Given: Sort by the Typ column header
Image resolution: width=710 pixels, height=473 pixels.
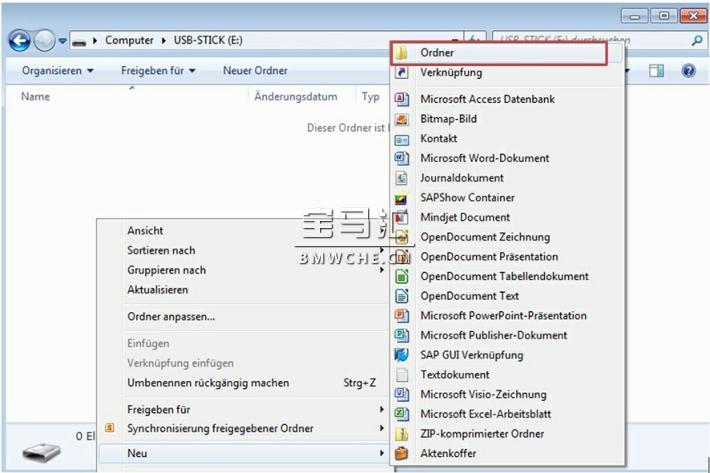Looking at the screenshot, I should tap(370, 96).
